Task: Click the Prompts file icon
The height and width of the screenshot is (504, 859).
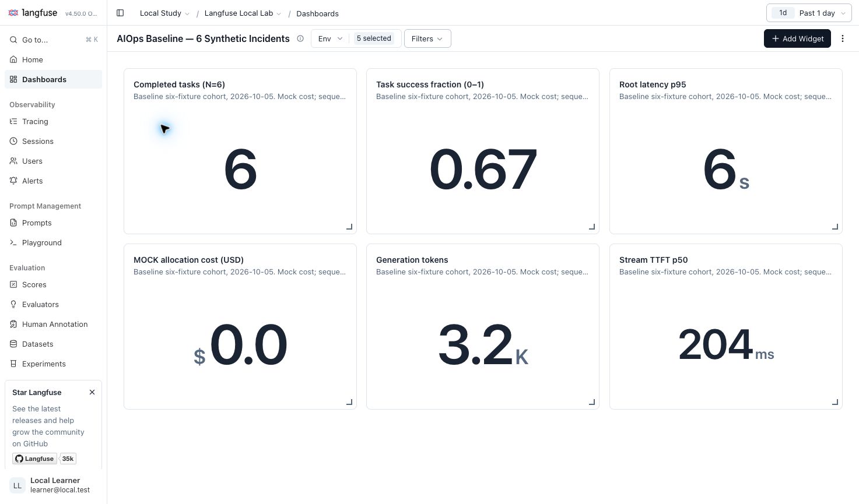Action: (x=13, y=223)
